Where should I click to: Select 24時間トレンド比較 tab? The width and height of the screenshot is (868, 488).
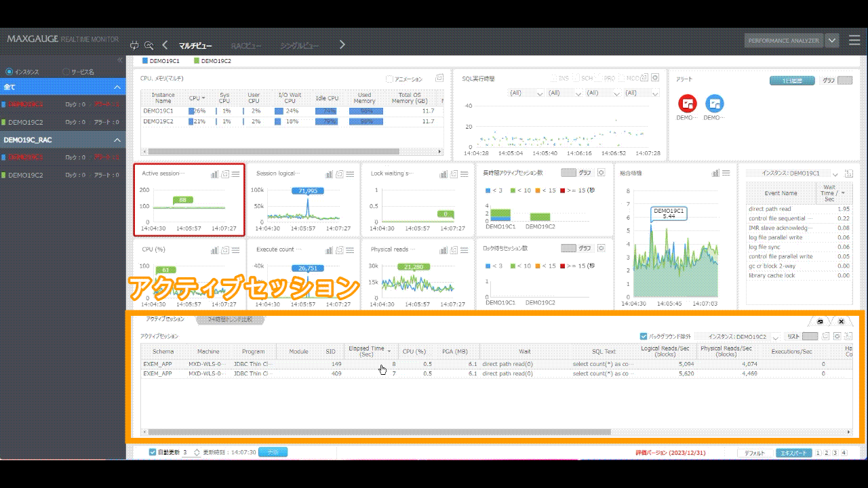point(229,319)
